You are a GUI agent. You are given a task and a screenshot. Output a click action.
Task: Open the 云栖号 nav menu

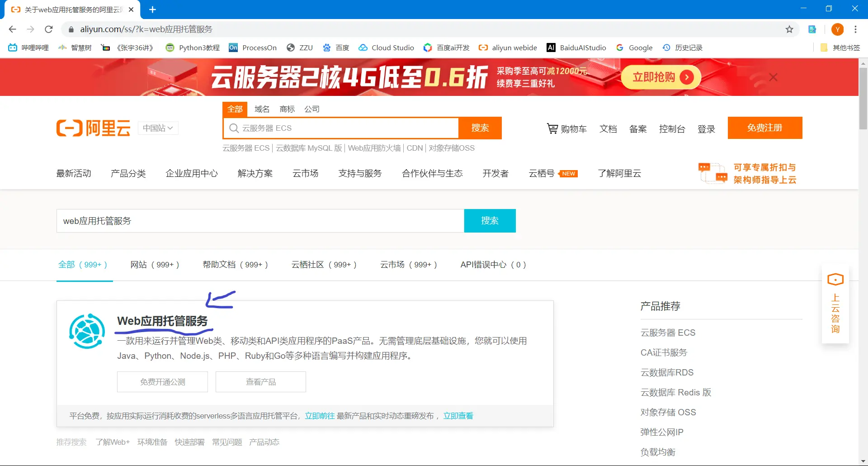(x=542, y=173)
